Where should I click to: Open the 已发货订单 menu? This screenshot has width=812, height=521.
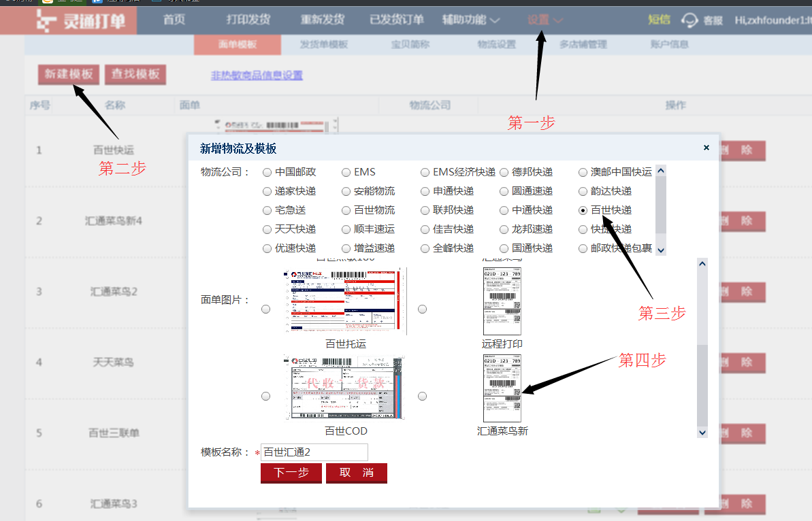[397, 20]
